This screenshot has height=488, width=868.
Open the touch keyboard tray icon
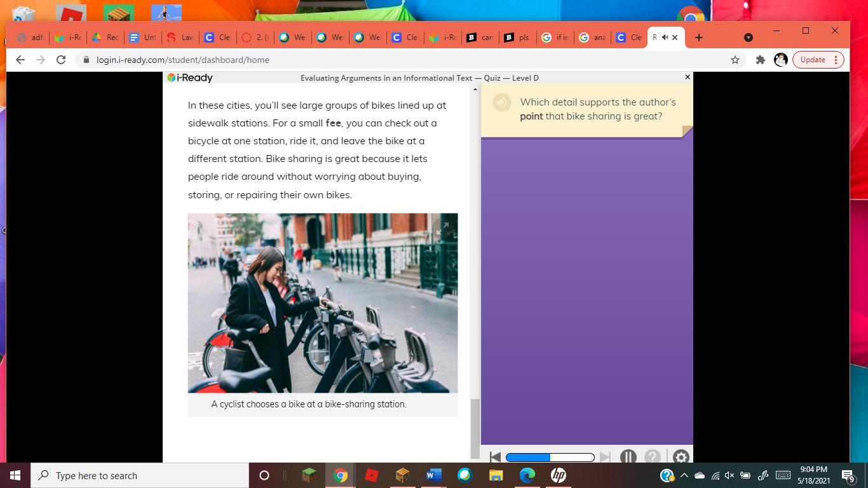(x=783, y=475)
